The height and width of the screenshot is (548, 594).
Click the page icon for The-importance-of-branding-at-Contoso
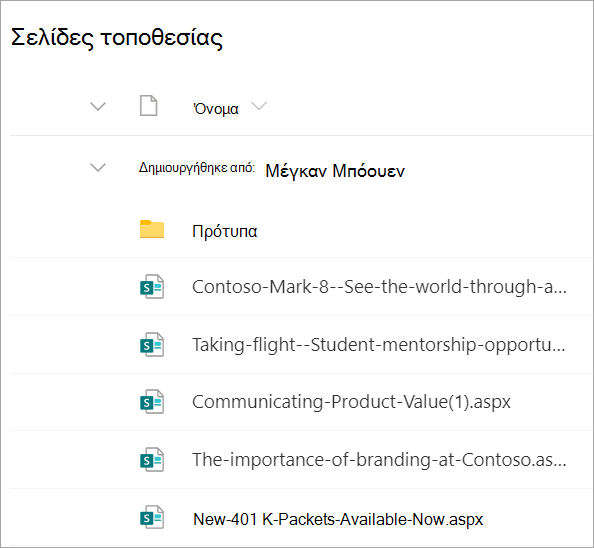coord(152,460)
